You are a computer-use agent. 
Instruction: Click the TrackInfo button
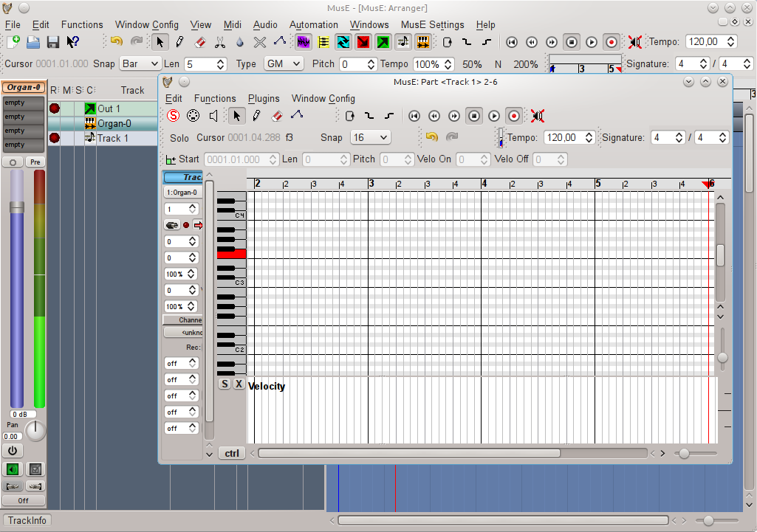pyautogui.click(x=27, y=521)
